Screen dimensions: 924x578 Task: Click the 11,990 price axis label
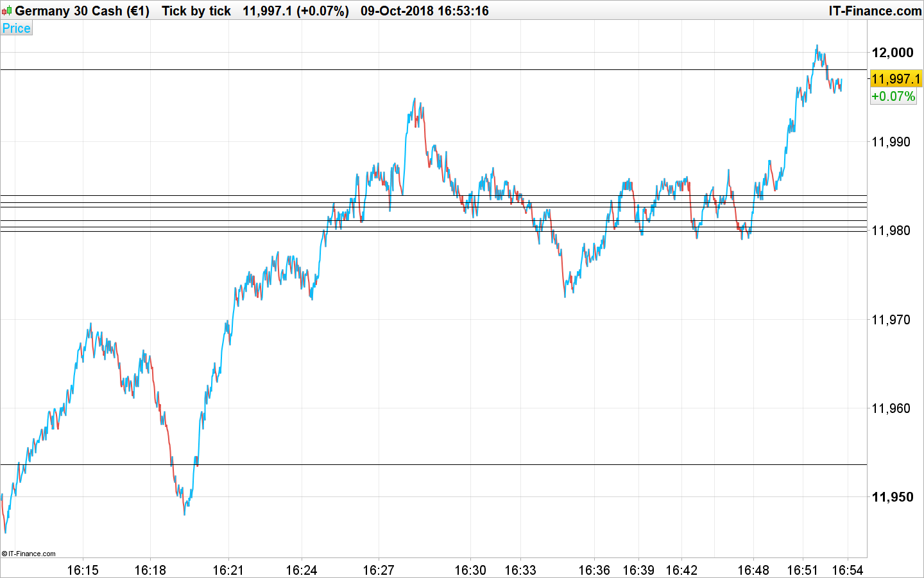pos(891,142)
